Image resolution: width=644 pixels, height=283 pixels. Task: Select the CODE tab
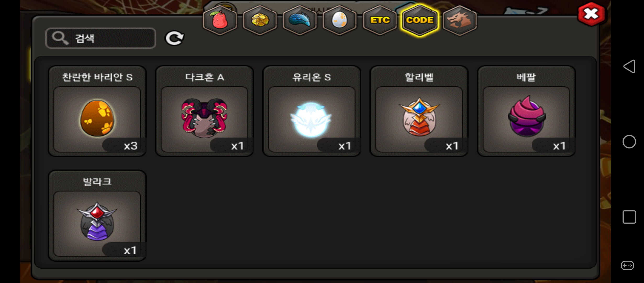[420, 20]
